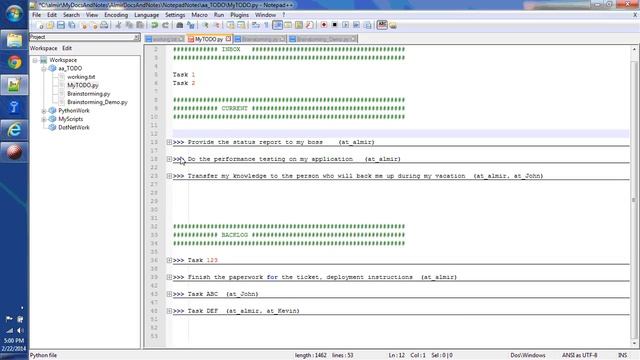This screenshot has height=360, width=640.
Task: Expand fold on 'Provide the status report' line
Action: point(169,142)
